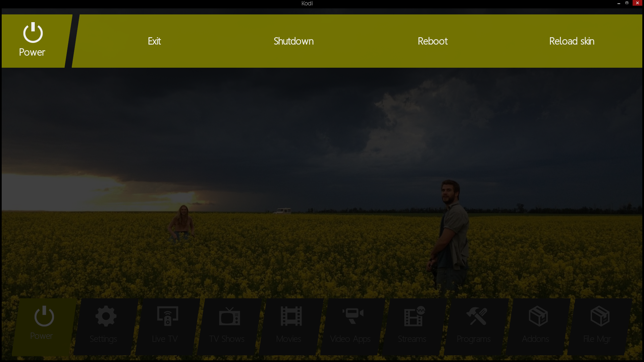Open Live TV remote-and-screen icon
Image resolution: width=644 pixels, height=362 pixels.
(167, 316)
